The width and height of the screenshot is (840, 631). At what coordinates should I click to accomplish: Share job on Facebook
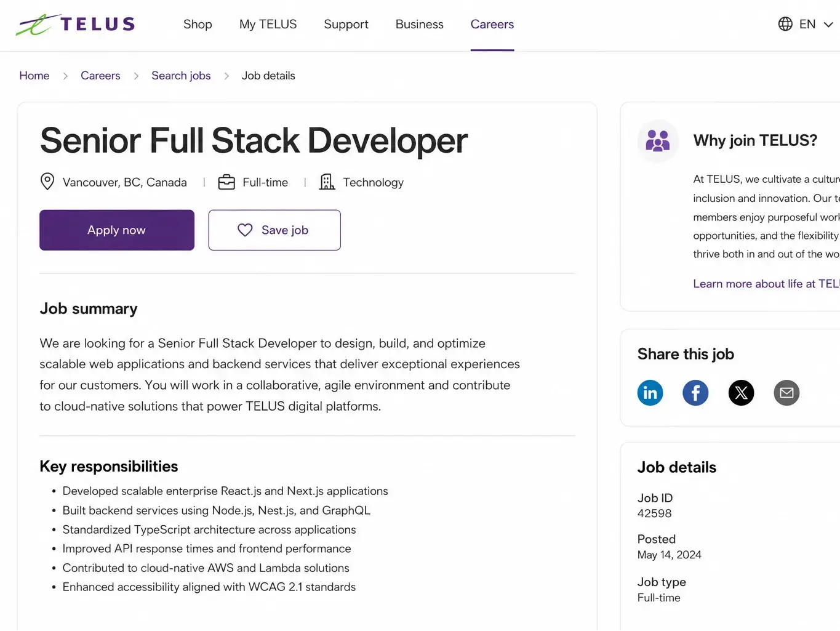click(695, 393)
